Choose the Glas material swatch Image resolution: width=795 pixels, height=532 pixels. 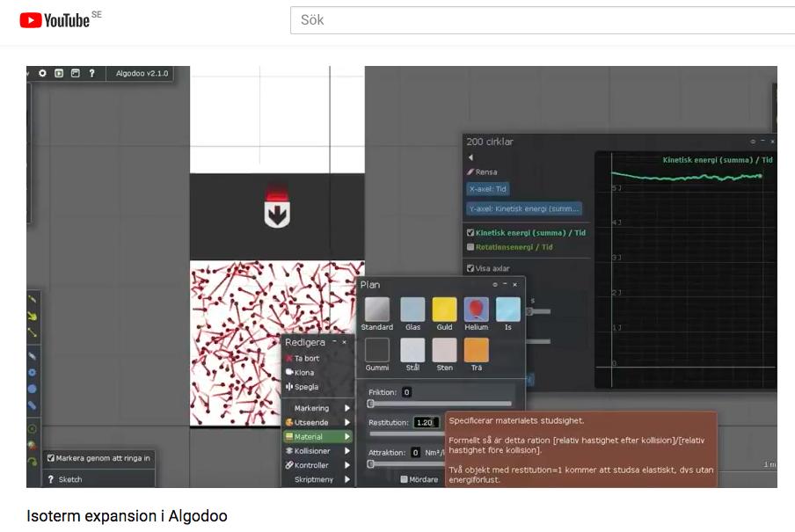(x=412, y=309)
